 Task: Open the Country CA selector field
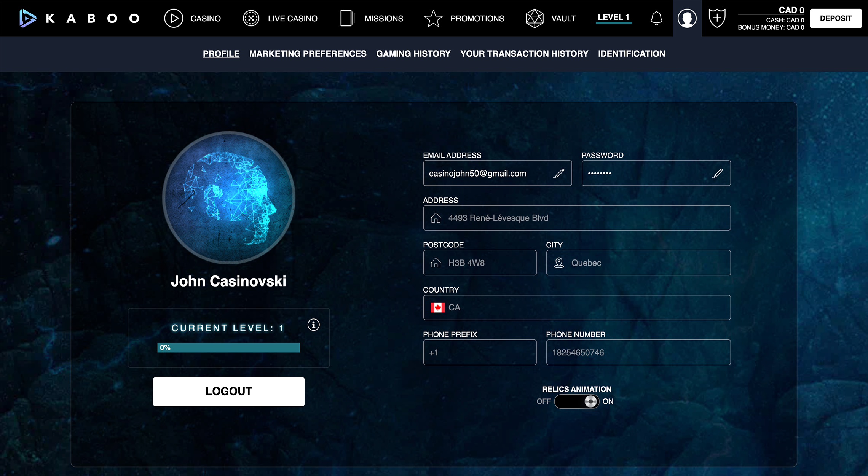pyautogui.click(x=576, y=307)
